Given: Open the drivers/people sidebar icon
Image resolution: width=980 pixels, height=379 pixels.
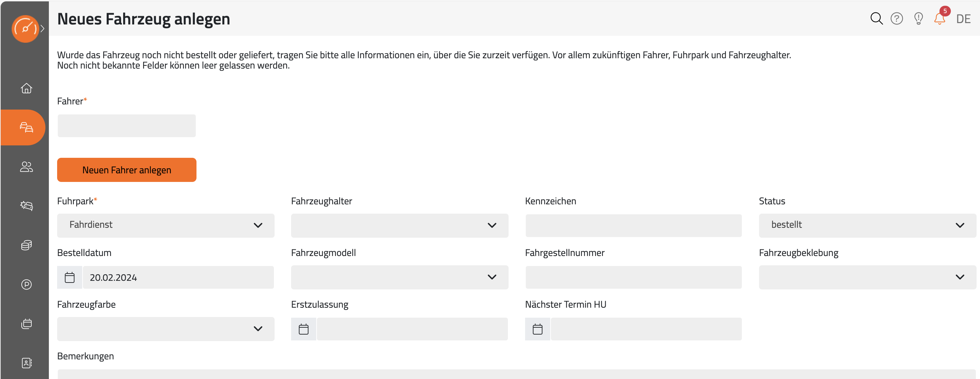Looking at the screenshot, I should (26, 166).
